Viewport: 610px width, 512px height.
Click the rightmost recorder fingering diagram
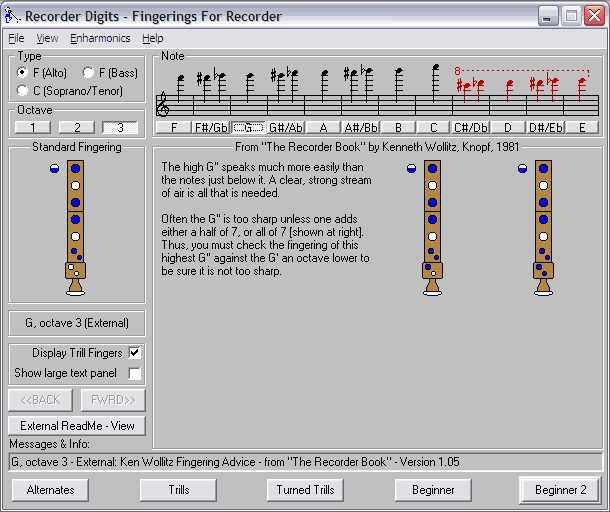[544, 229]
